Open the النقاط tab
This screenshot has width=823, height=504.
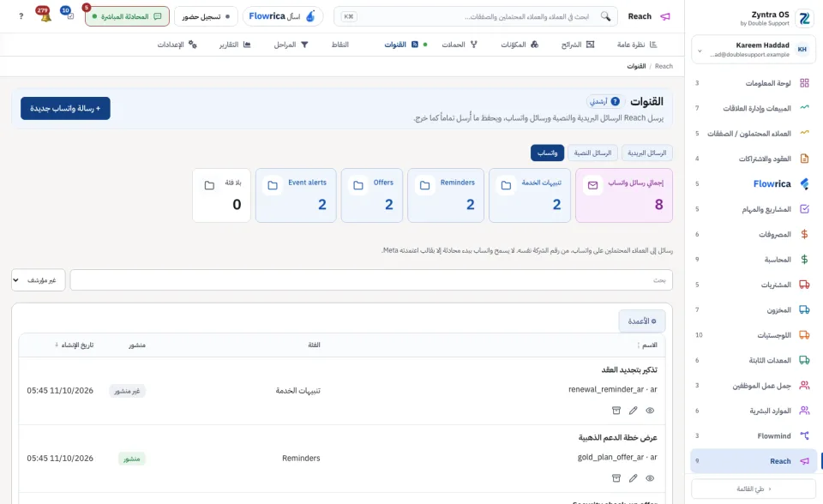pos(340,45)
